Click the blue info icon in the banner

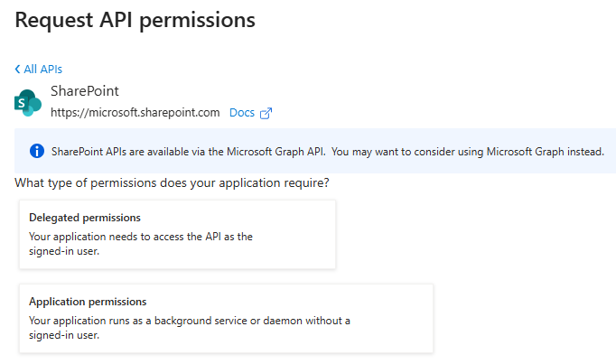tap(36, 151)
